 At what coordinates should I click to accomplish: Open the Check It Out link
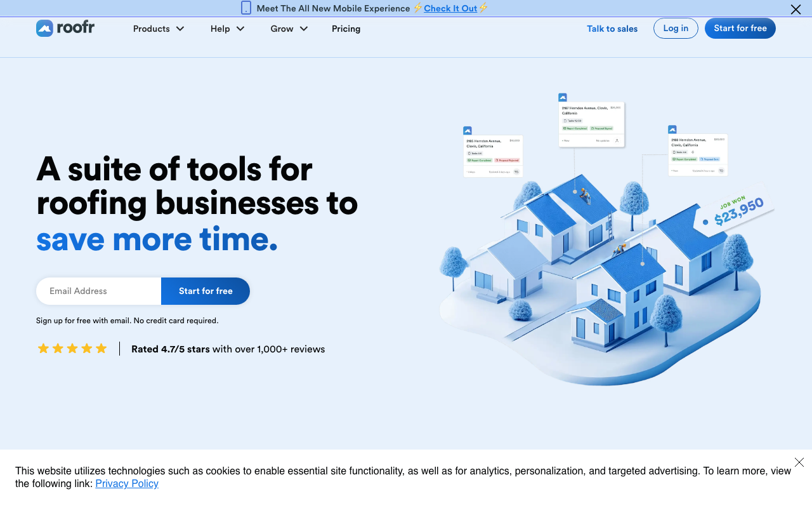(x=450, y=8)
